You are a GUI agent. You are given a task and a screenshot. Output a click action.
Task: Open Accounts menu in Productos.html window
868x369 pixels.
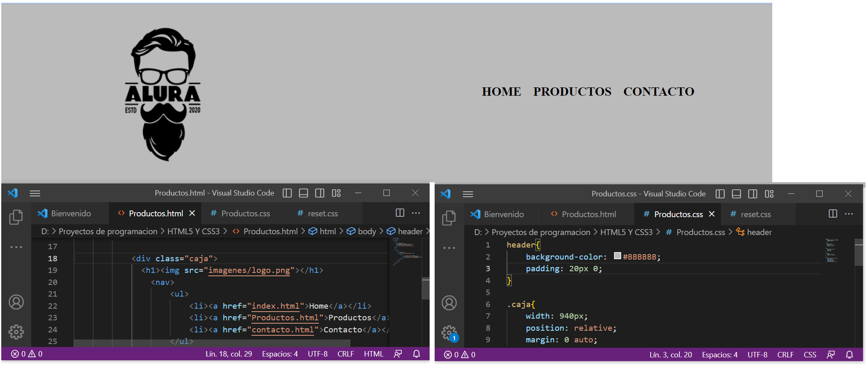pyautogui.click(x=16, y=302)
